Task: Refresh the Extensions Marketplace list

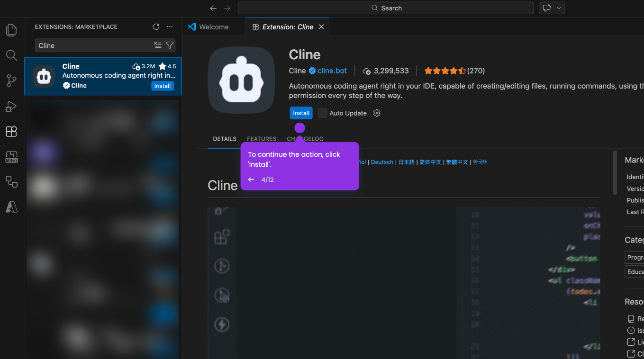Action: coord(156,27)
